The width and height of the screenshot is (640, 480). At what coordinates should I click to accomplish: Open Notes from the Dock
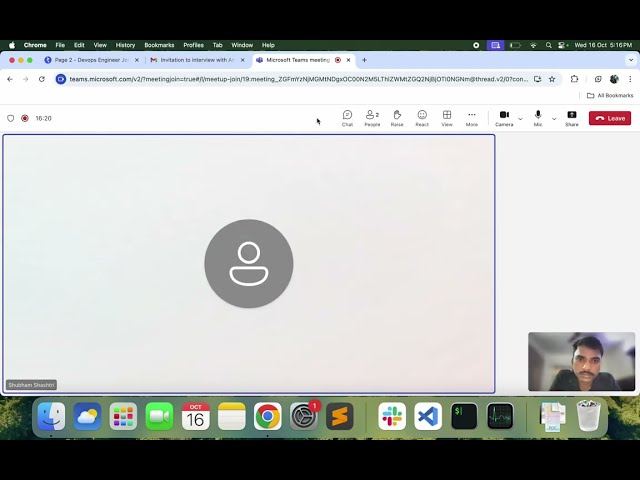(231, 416)
